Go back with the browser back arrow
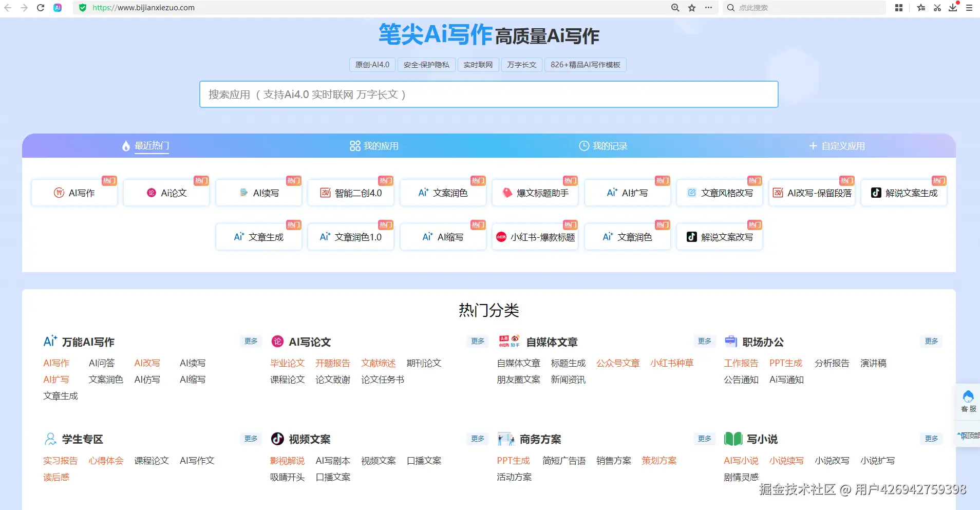 8,8
